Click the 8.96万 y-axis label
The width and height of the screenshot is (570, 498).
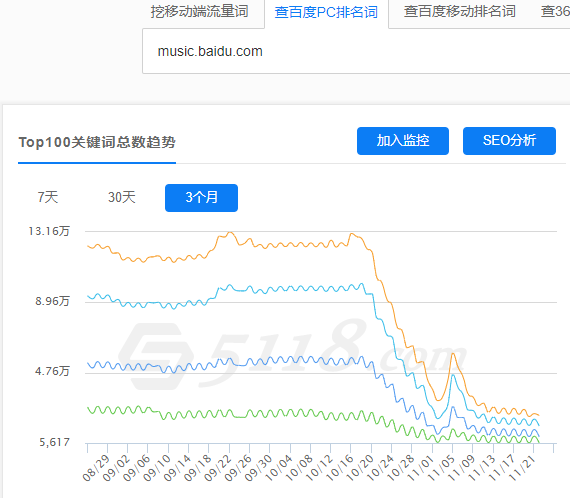pos(52,301)
